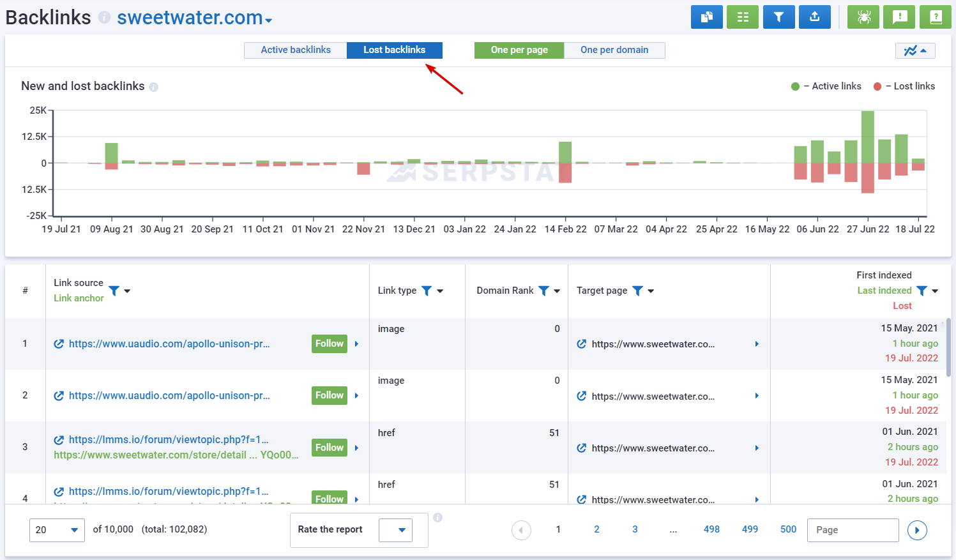Go to page 3
The height and width of the screenshot is (560, 956).
click(x=635, y=529)
